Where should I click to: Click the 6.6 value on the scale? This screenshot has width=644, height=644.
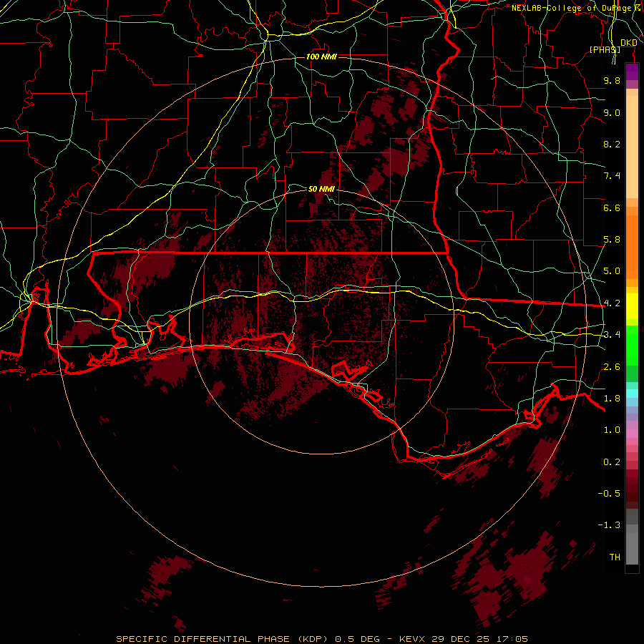(x=612, y=208)
